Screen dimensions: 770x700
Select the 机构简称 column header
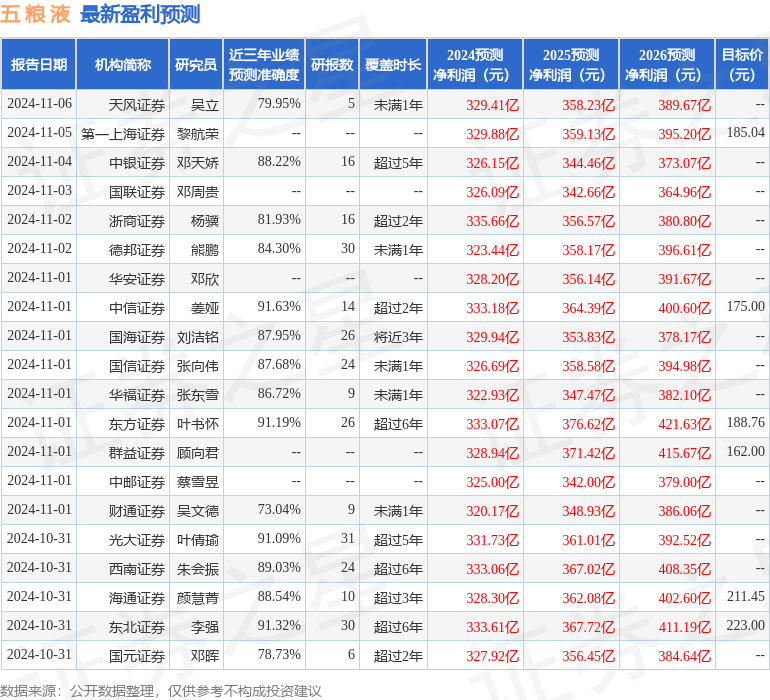click(x=123, y=64)
